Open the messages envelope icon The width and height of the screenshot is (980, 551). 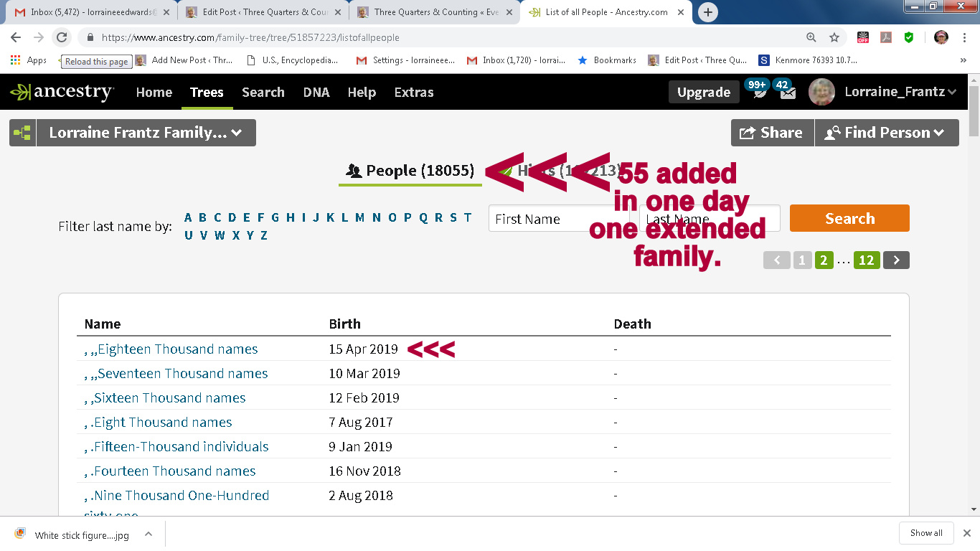click(x=788, y=93)
